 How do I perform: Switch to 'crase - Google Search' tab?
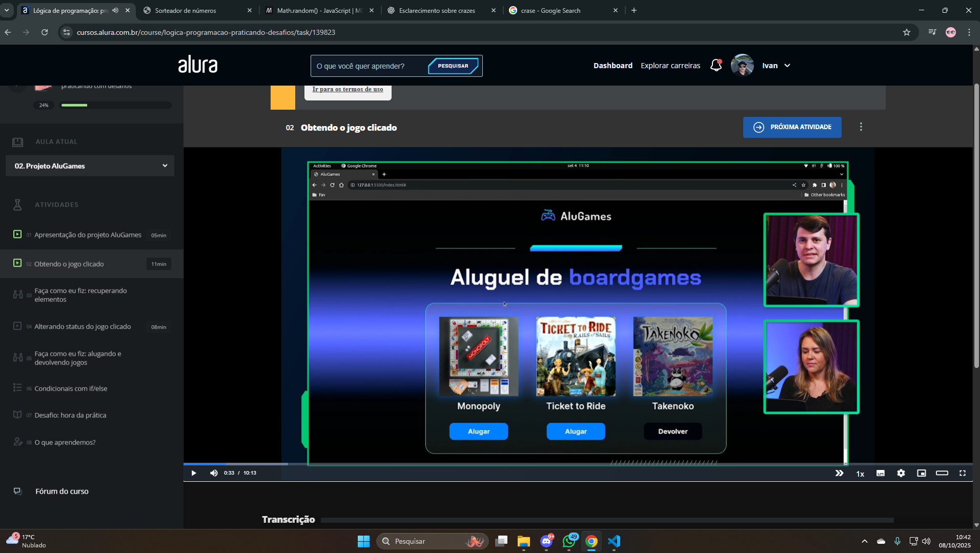coord(563,10)
